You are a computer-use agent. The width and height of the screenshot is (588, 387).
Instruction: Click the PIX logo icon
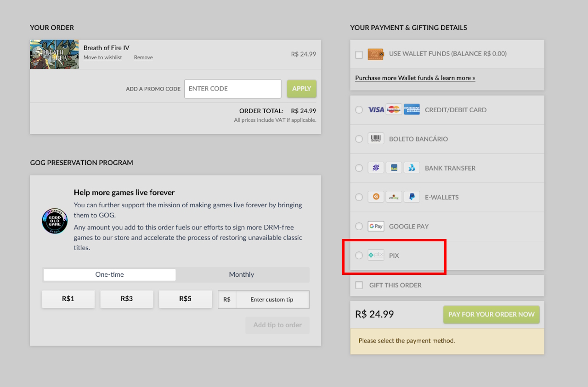coord(376,255)
